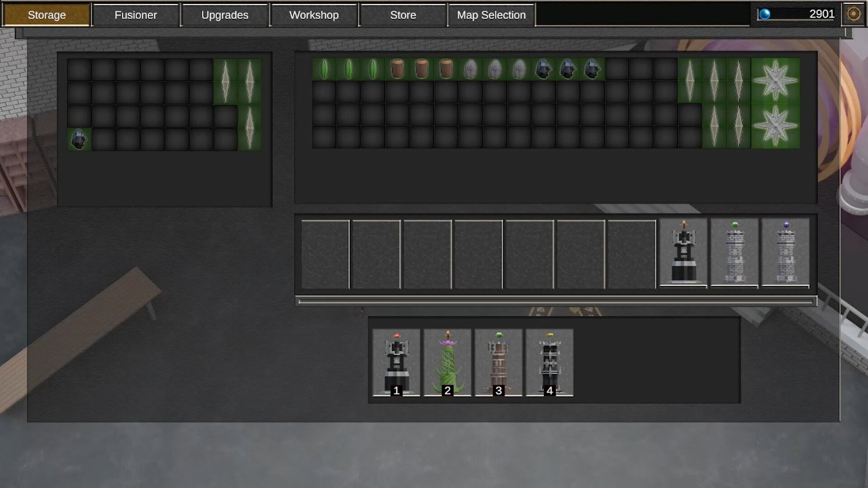Select tower 2, the green plant tower
The width and height of the screenshot is (868, 488).
point(448,361)
